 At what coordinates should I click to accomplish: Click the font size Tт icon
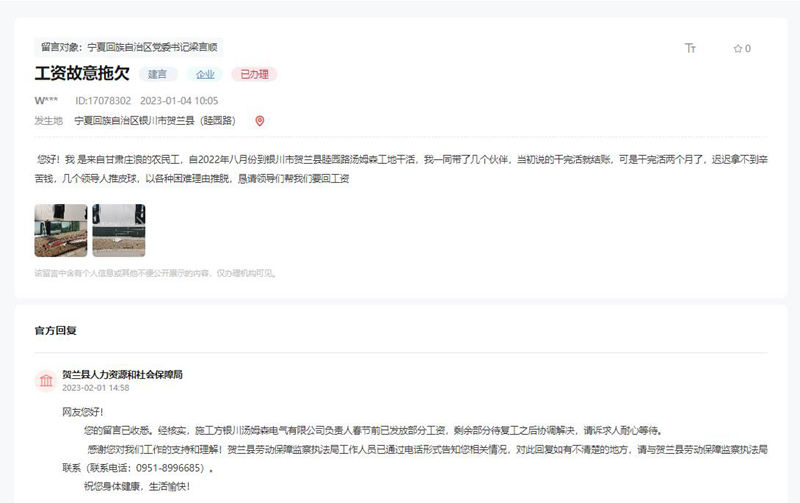[x=690, y=48]
